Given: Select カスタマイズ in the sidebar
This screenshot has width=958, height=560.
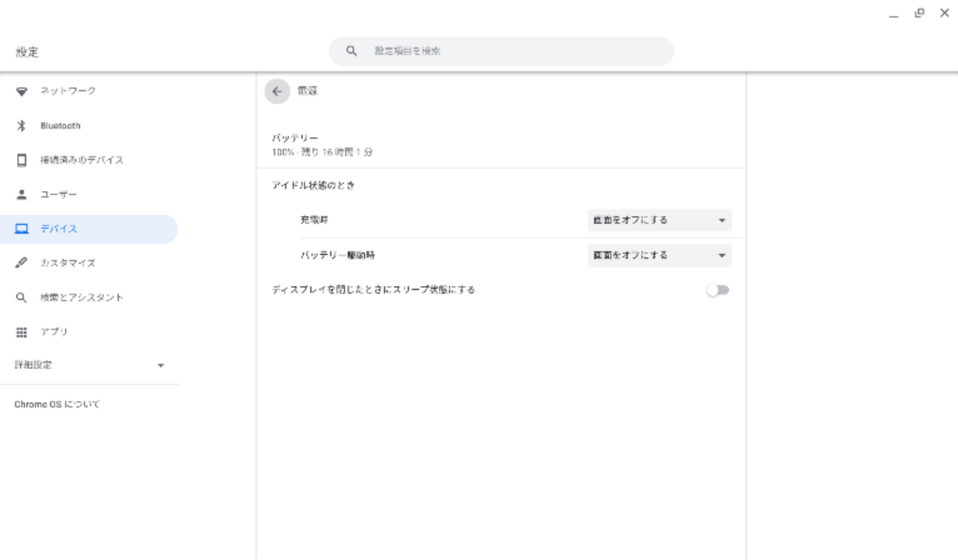Looking at the screenshot, I should click(67, 263).
